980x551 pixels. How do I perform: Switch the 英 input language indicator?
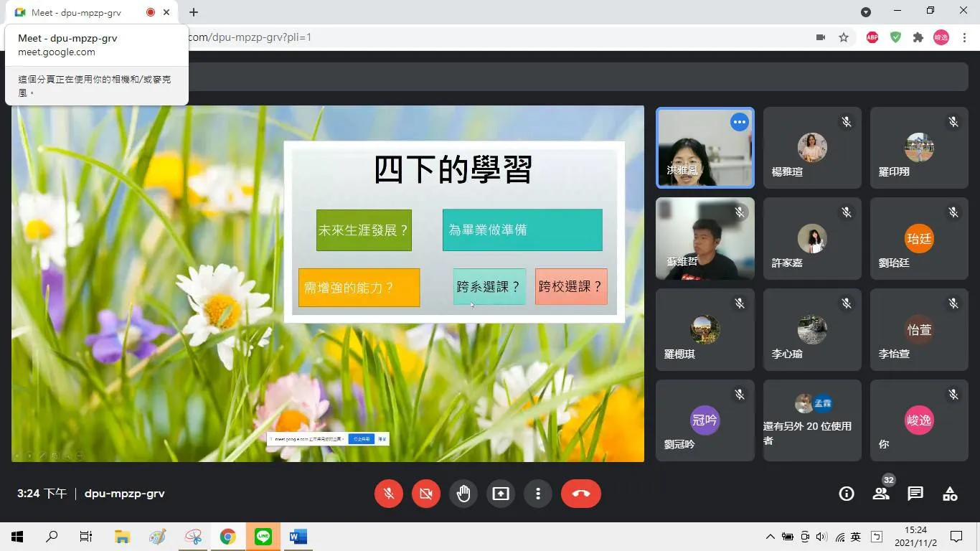[856, 537]
